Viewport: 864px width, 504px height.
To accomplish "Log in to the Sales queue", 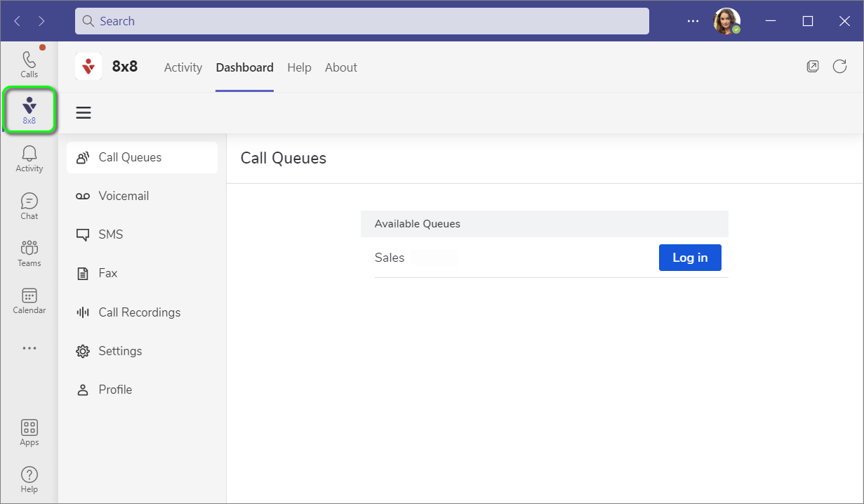I will pos(689,258).
